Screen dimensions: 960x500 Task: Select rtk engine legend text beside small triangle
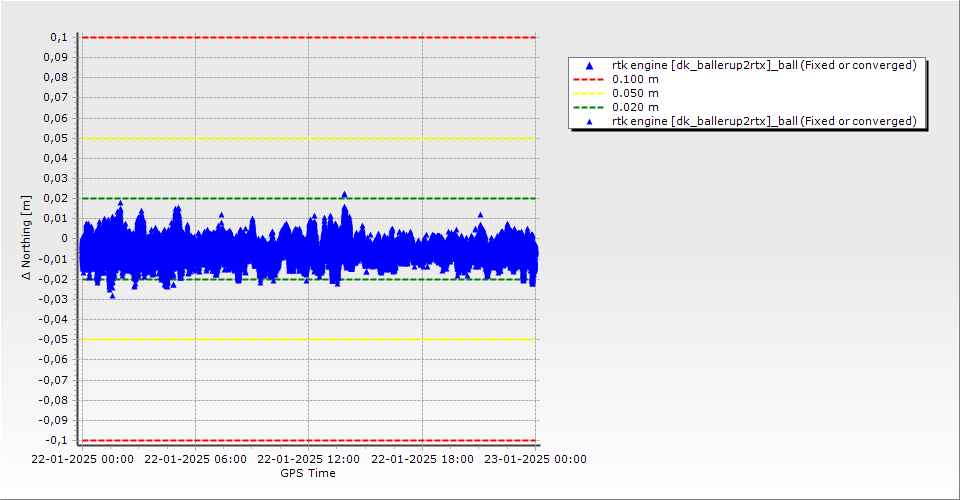point(764,121)
